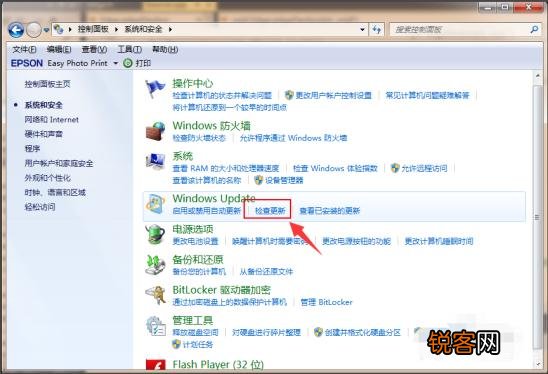Open the recent pages dropdown next to Forward
This screenshot has height=374, width=548.
point(46,30)
